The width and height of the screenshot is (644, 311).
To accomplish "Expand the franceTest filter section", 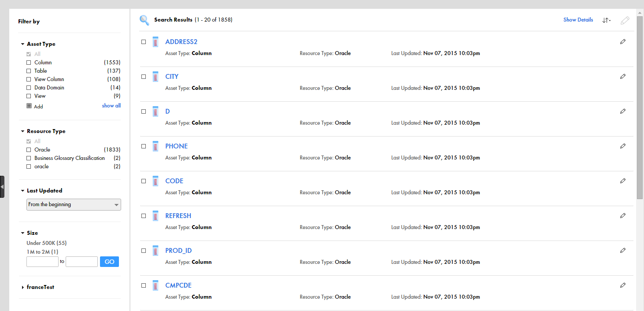I will tap(23, 287).
